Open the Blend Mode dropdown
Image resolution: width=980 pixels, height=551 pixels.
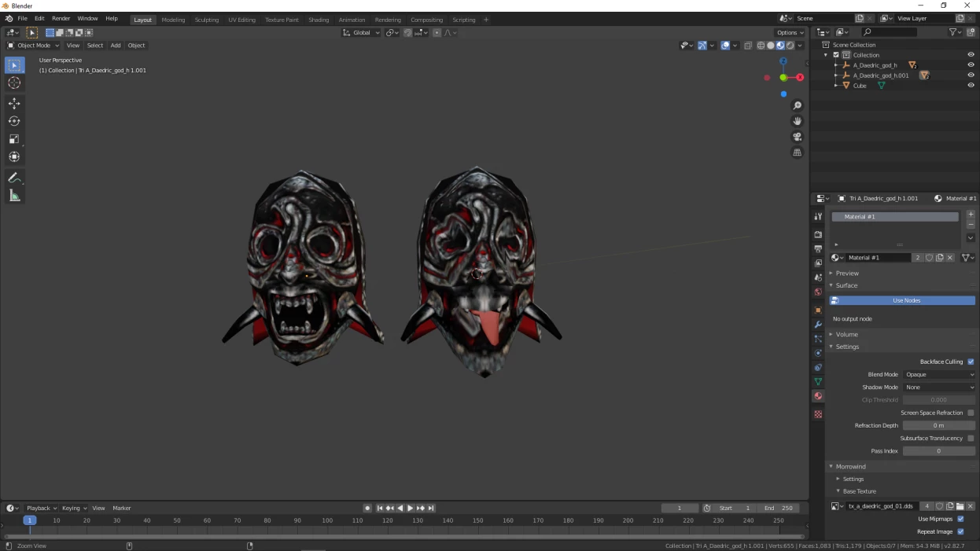coord(939,375)
